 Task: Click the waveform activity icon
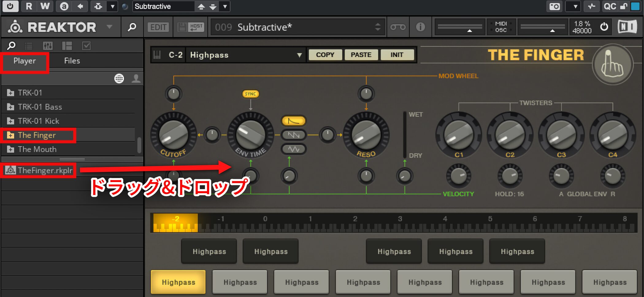[592, 6]
